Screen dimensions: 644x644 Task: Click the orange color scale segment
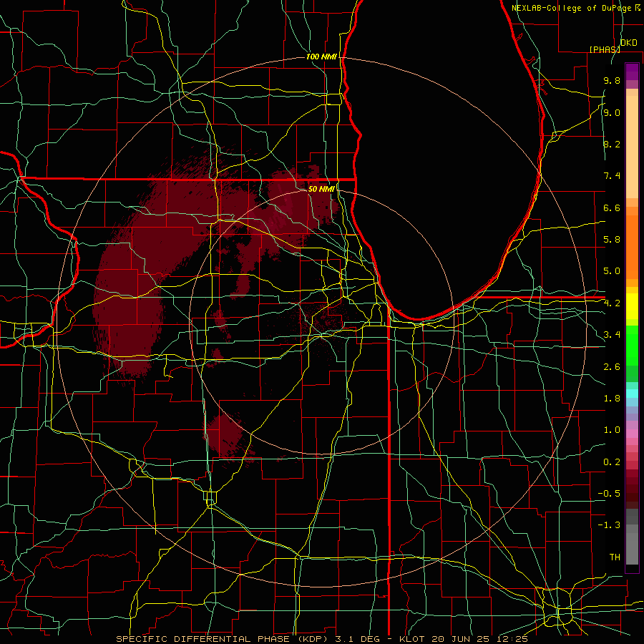[632, 246]
